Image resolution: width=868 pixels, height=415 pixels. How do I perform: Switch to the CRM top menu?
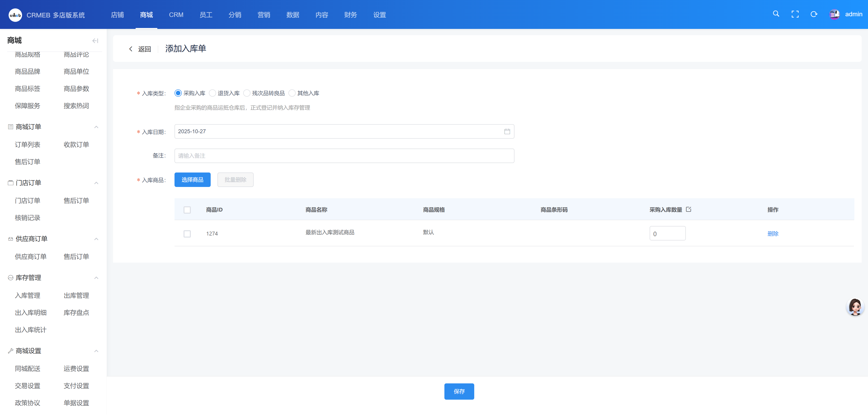pos(176,15)
